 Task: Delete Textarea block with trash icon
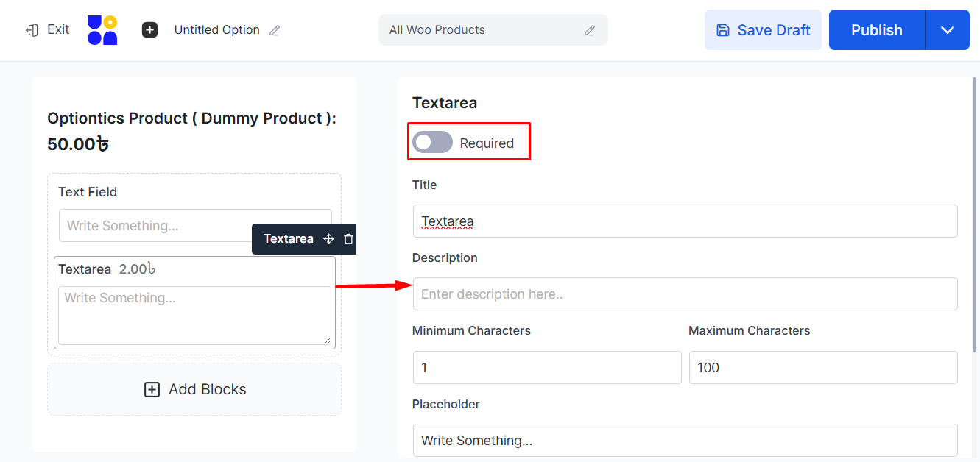pyautogui.click(x=349, y=239)
